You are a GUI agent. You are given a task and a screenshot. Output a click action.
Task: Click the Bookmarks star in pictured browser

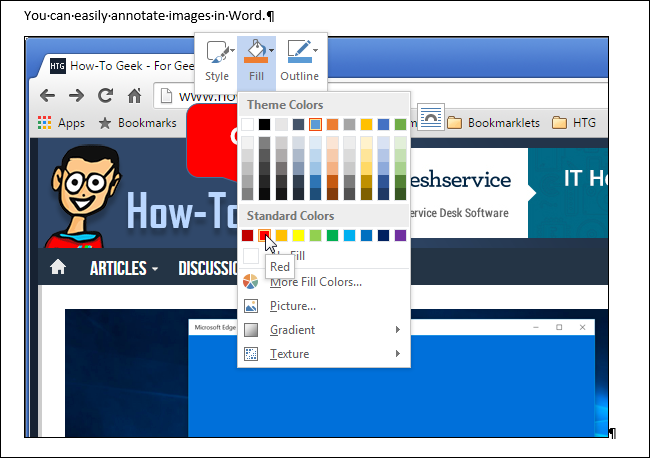(105, 123)
